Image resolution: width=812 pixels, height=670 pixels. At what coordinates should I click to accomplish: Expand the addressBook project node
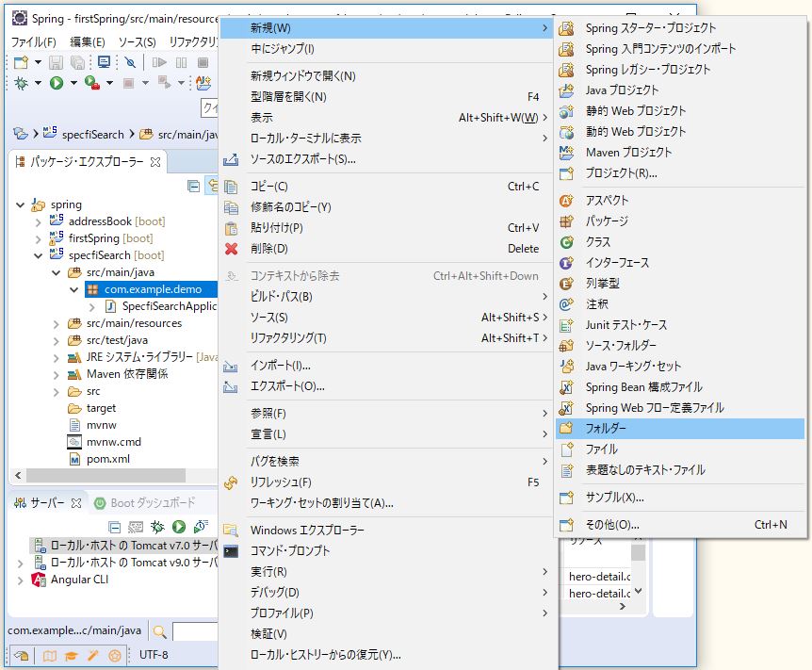point(38,221)
